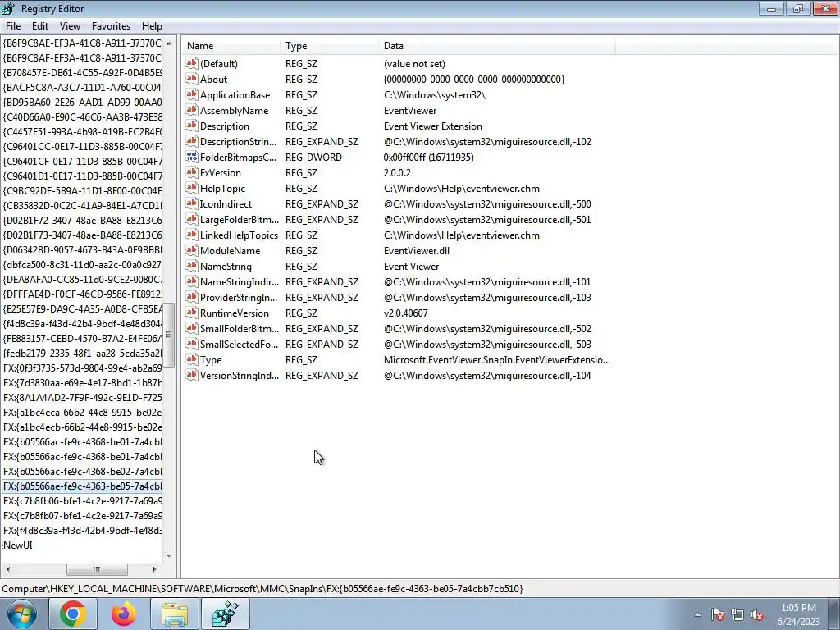This screenshot has height=630, width=840.
Task: Open the View menu
Action: pyautogui.click(x=70, y=25)
